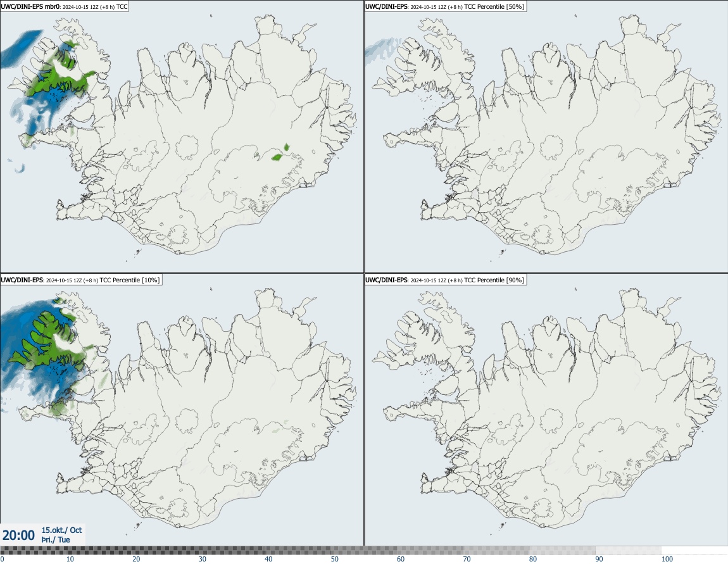Click the 20:00 forecast time display
The height and width of the screenshot is (564, 728).
tap(18, 536)
